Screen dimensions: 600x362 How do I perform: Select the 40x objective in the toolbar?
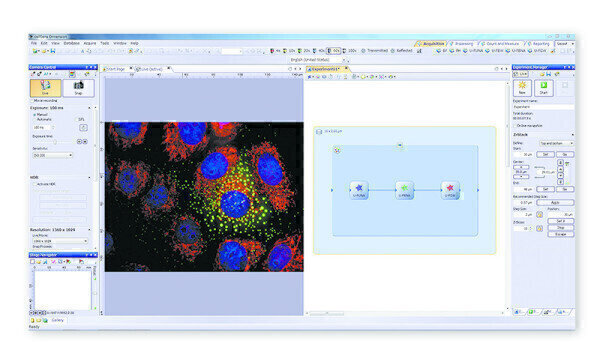pyautogui.click(x=318, y=51)
